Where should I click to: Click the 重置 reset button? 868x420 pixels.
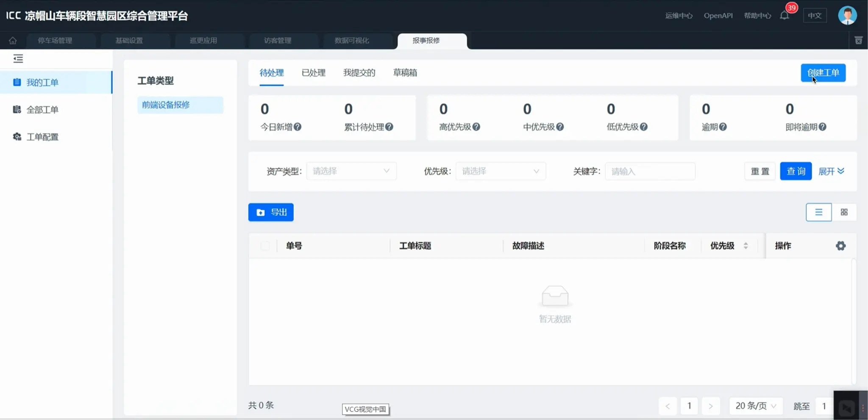pyautogui.click(x=760, y=171)
